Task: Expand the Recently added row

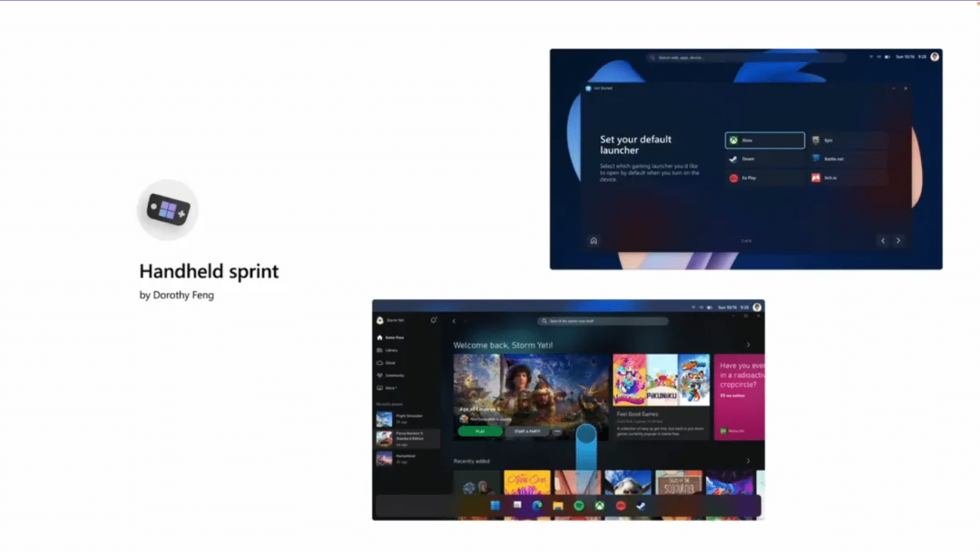Action: pos(748,461)
